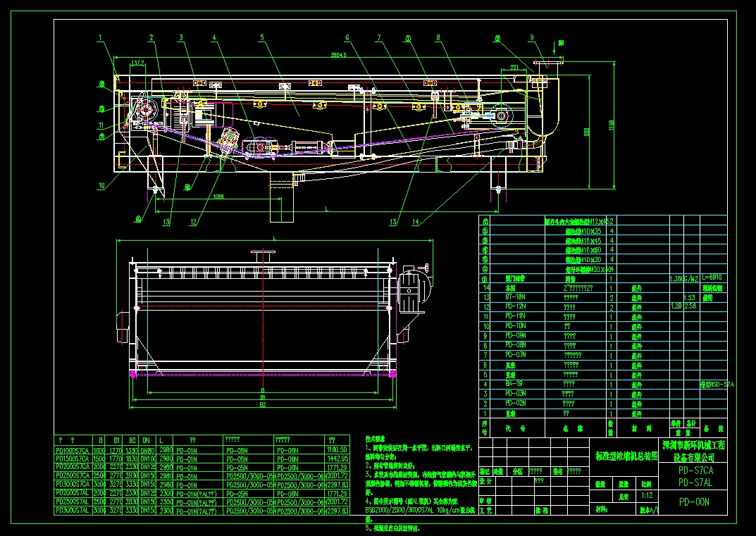Click the 'PD-S7AL' model text in title block
This screenshot has width=756, height=536.
click(695, 482)
